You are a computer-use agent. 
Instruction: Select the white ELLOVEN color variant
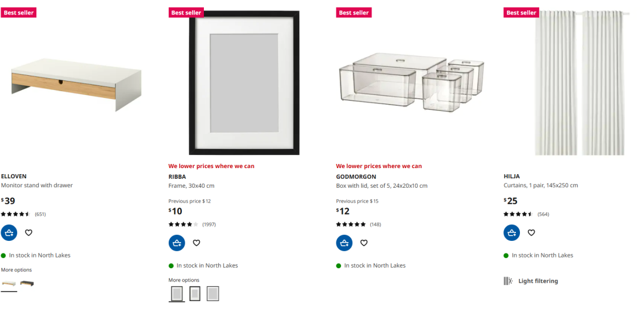pyautogui.click(x=8, y=283)
